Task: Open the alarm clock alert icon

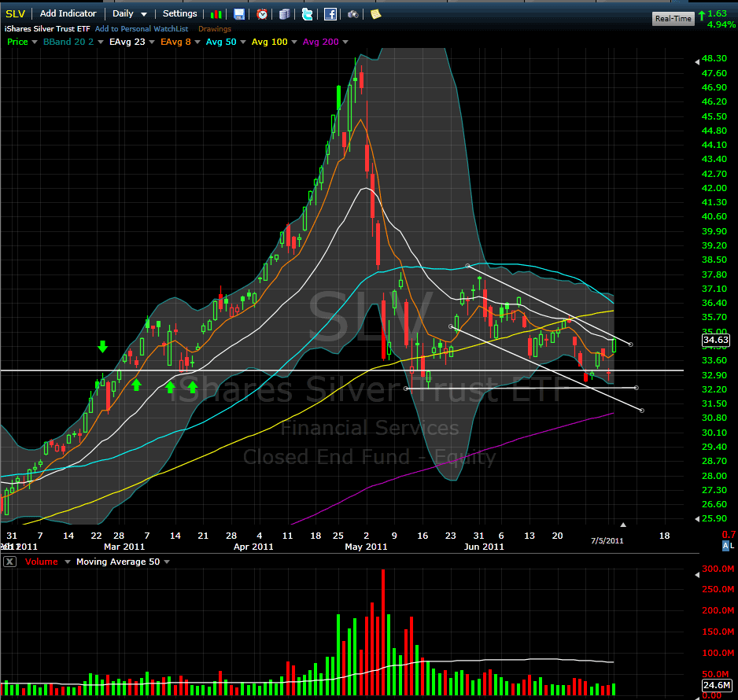Action: 262,14
